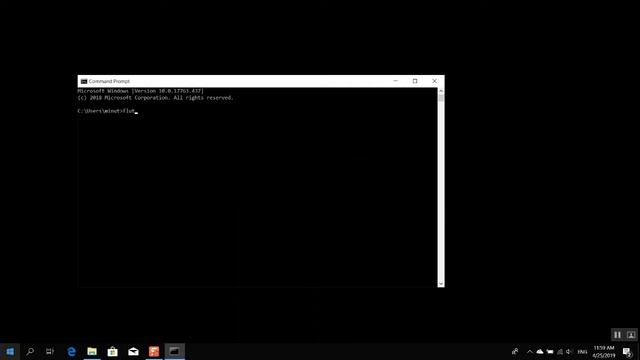Viewport: 640px width, 360px height.
Task: Click the 'Microsoft Windows [Version' line
Action: point(140,91)
